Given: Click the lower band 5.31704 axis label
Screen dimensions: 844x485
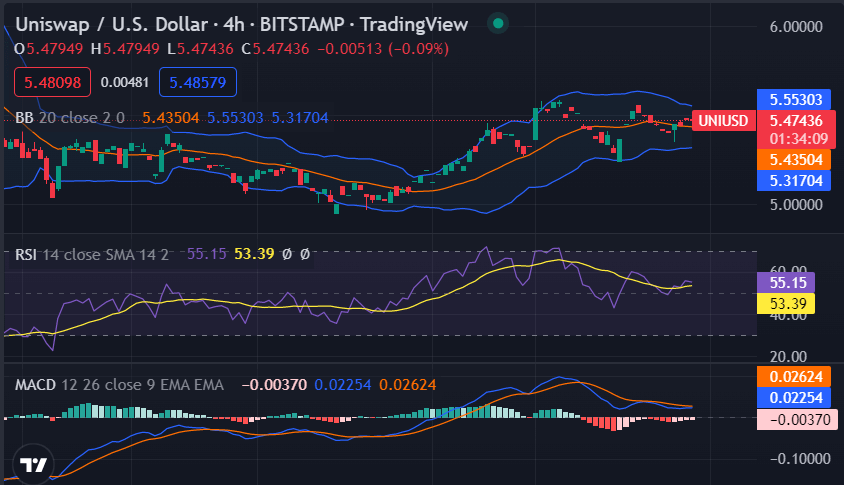Looking at the screenshot, I should tap(794, 181).
